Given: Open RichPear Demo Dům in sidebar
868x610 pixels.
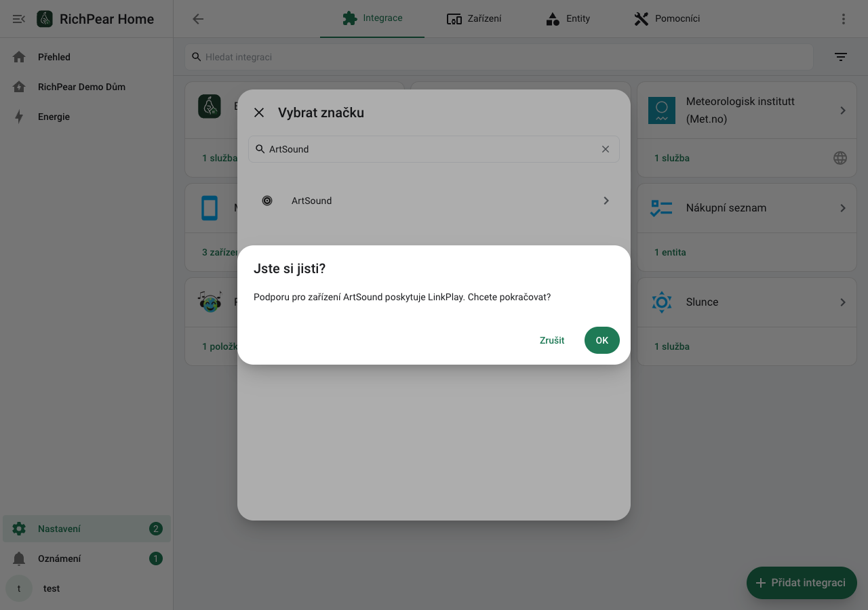Looking at the screenshot, I should click(x=87, y=87).
